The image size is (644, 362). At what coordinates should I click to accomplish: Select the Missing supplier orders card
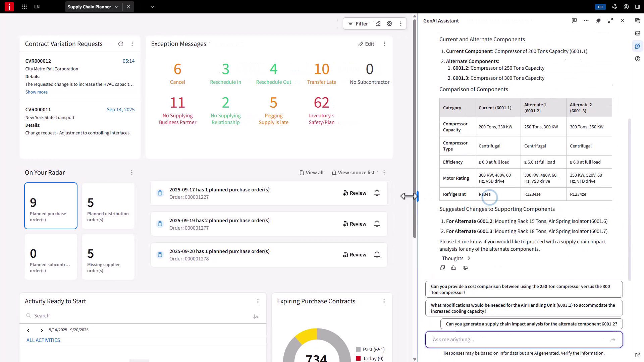tap(108, 257)
